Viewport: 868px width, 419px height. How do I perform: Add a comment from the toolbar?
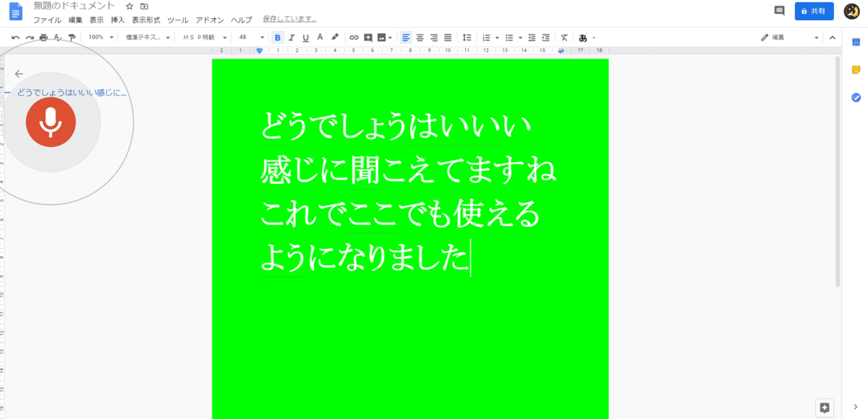pos(368,37)
